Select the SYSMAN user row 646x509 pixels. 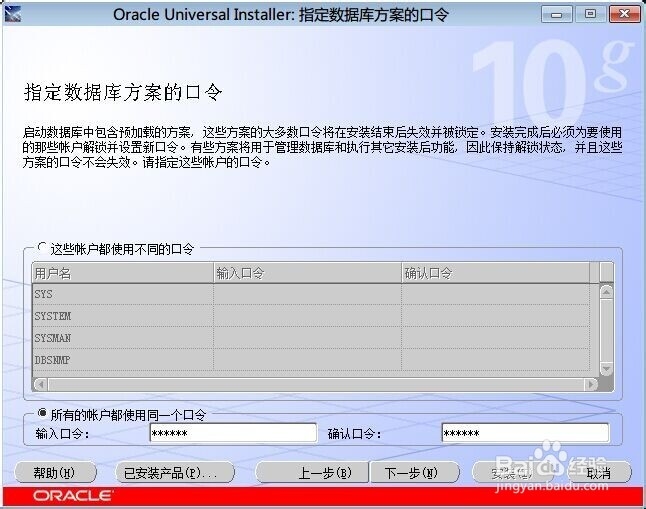(311, 338)
